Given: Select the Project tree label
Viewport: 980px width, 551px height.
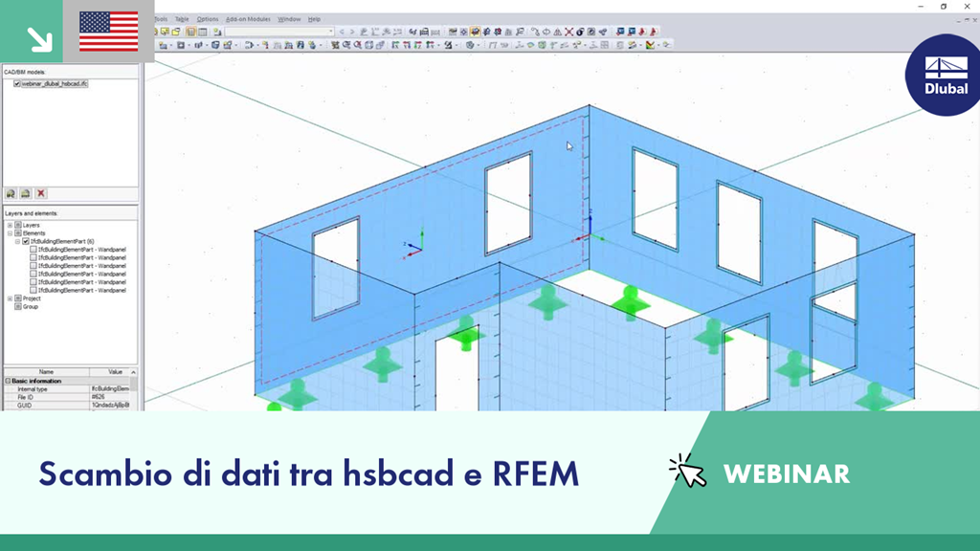Looking at the screenshot, I should point(32,298).
